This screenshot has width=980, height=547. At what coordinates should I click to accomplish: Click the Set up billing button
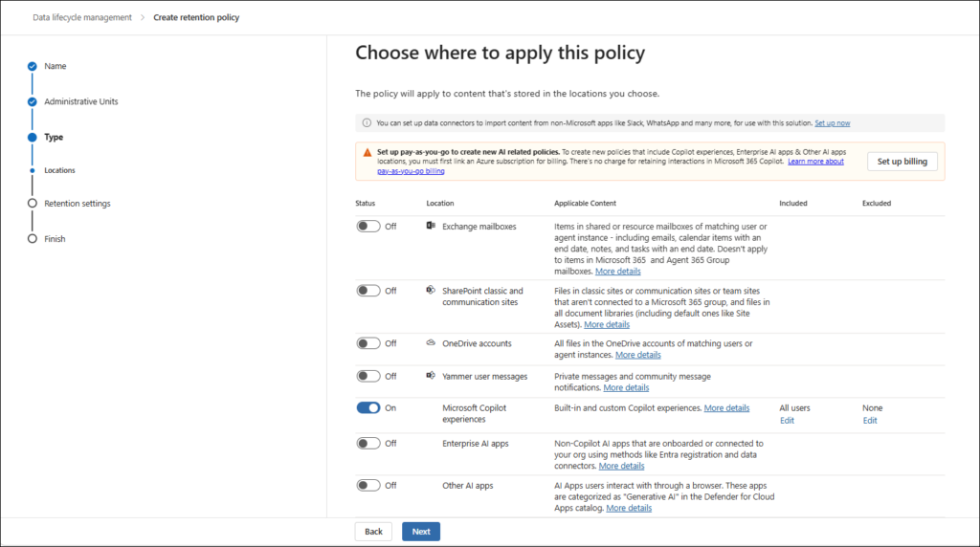coord(902,162)
